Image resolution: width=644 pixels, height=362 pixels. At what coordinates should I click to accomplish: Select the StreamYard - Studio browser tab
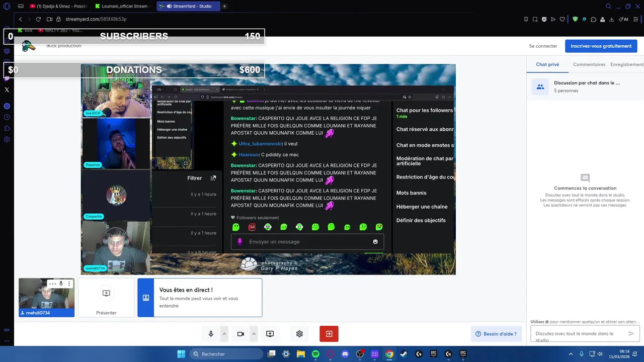tap(188, 6)
